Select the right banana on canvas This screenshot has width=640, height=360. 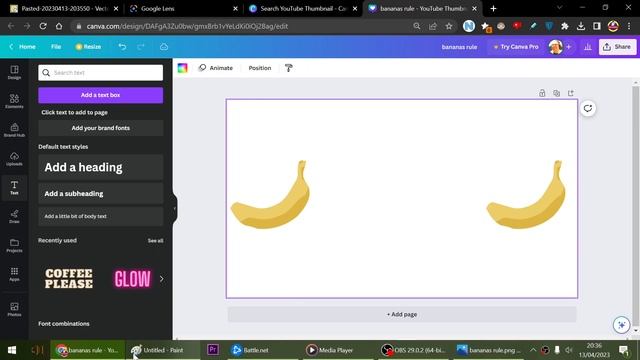(x=527, y=195)
